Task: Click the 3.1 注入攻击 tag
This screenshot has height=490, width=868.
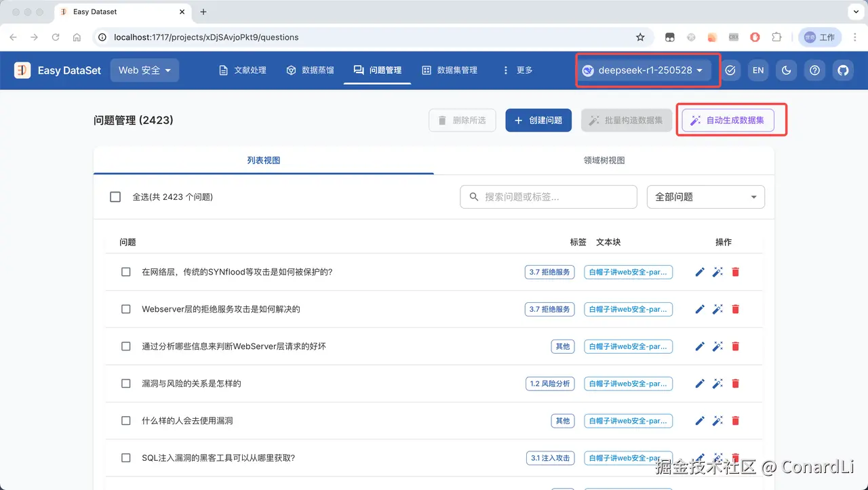Action: tap(550, 458)
